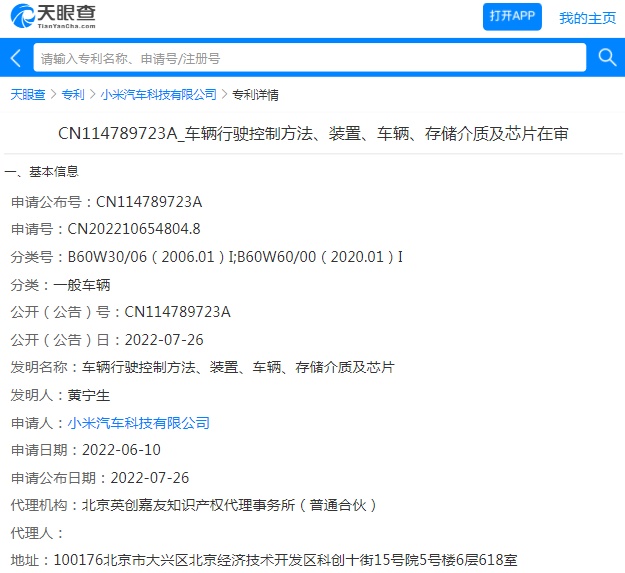Click the patent title heading CN114789723A
The width and height of the screenshot is (625, 573).
click(313, 133)
